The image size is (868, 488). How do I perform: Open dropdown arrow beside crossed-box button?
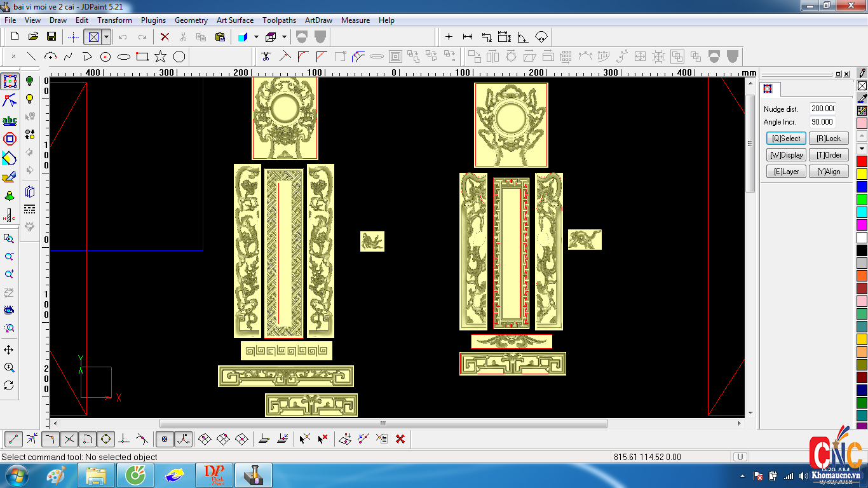106,37
